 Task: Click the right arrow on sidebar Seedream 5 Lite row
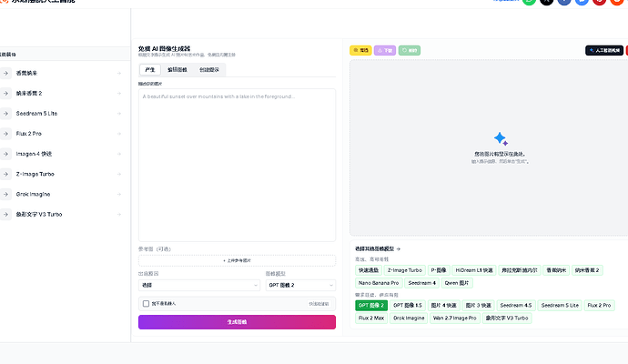pos(119,114)
